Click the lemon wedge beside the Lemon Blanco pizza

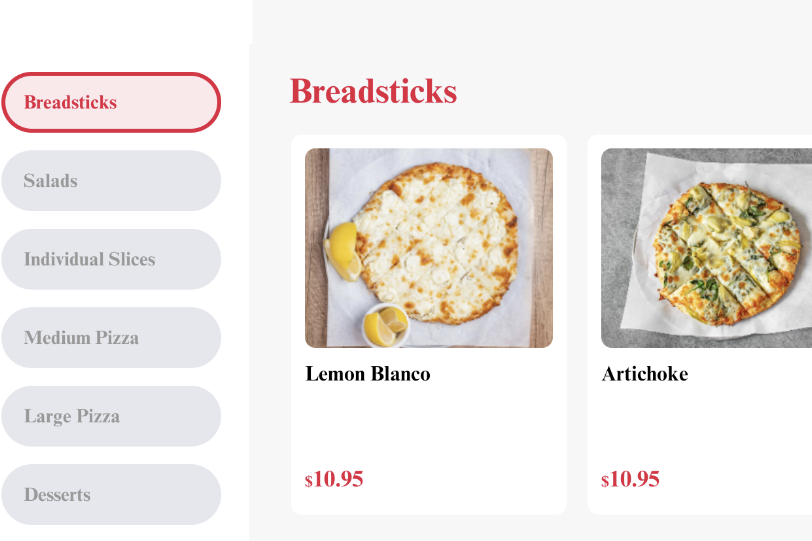pyautogui.click(x=343, y=250)
